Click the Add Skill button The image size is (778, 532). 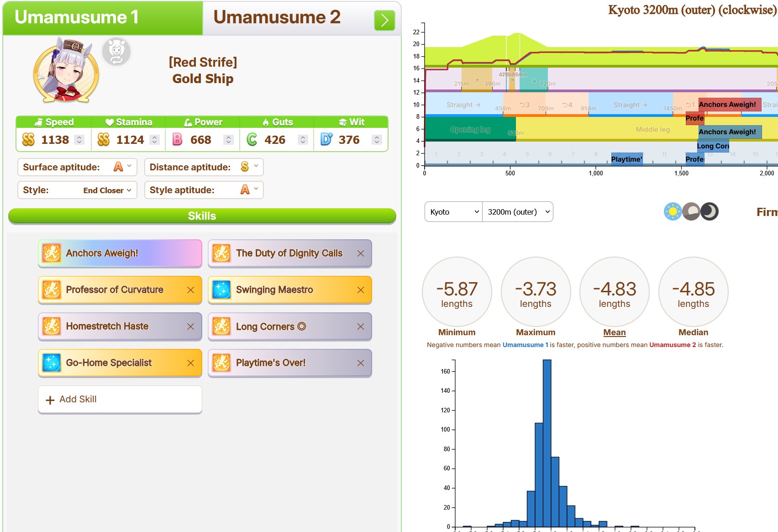tap(120, 400)
